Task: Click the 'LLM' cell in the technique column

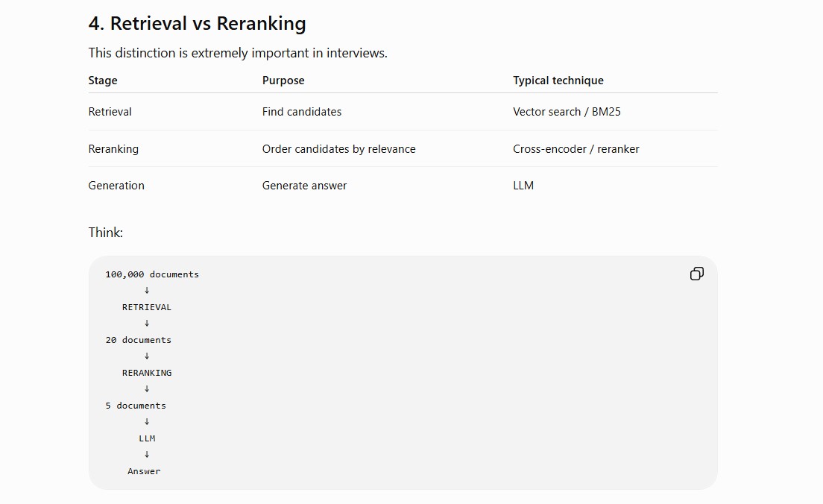Action: (523, 186)
